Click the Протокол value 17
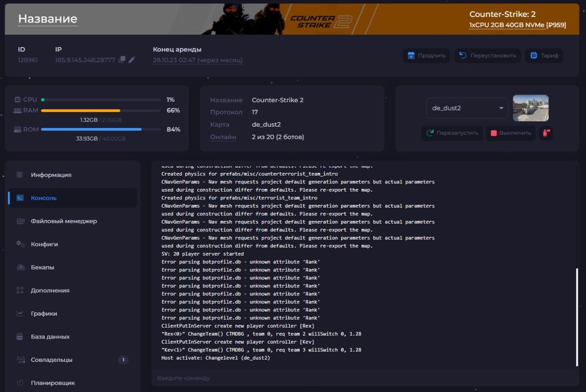 point(255,112)
